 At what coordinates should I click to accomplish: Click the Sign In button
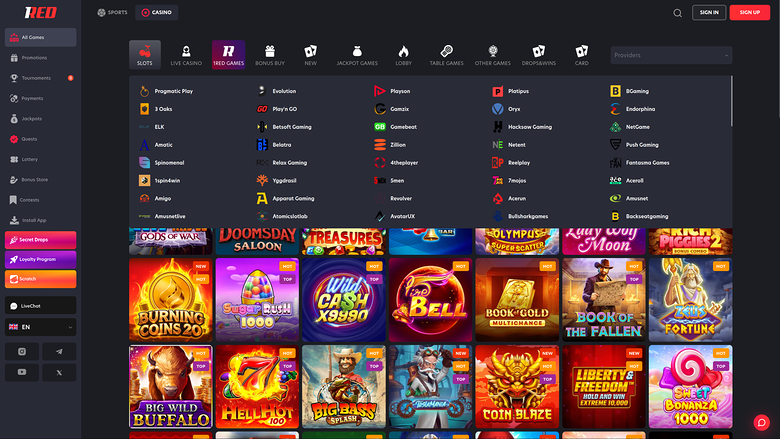click(709, 12)
